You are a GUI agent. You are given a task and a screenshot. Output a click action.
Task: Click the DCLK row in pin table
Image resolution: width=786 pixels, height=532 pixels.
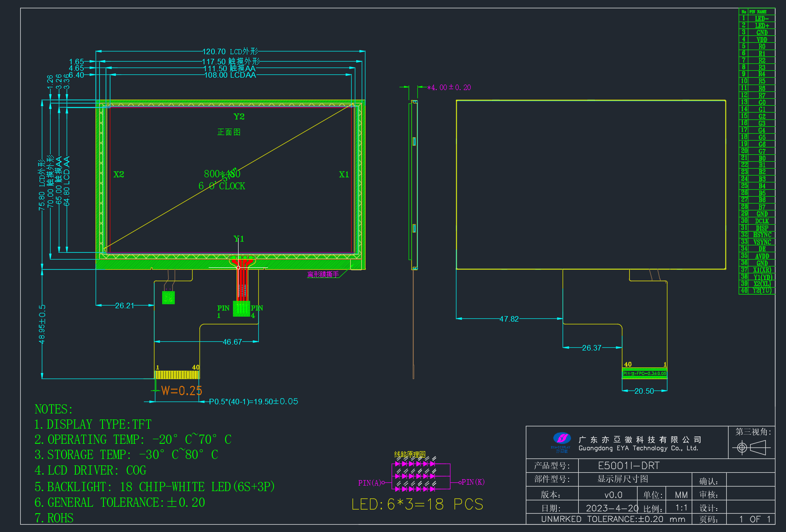pos(757,221)
